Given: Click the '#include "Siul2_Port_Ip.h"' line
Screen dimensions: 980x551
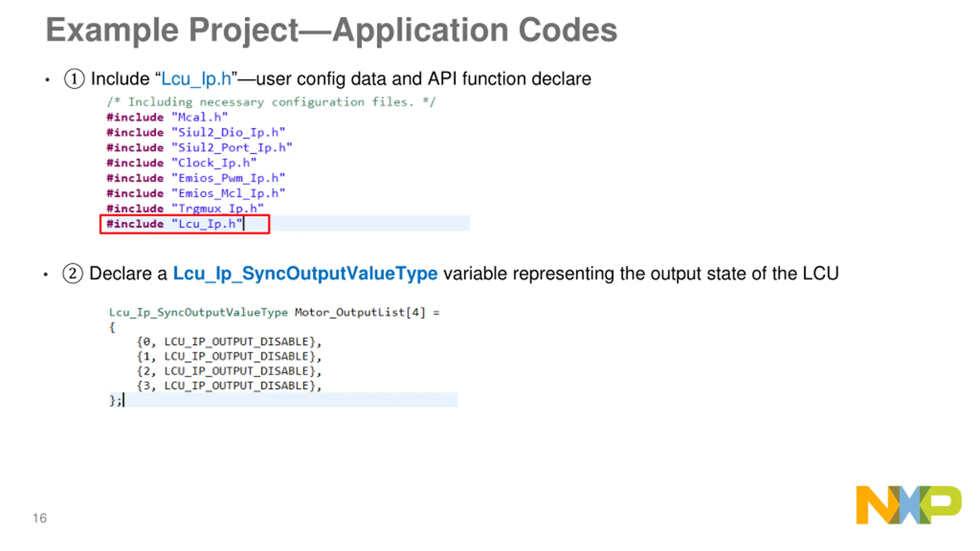Looking at the screenshot, I should [199, 148].
